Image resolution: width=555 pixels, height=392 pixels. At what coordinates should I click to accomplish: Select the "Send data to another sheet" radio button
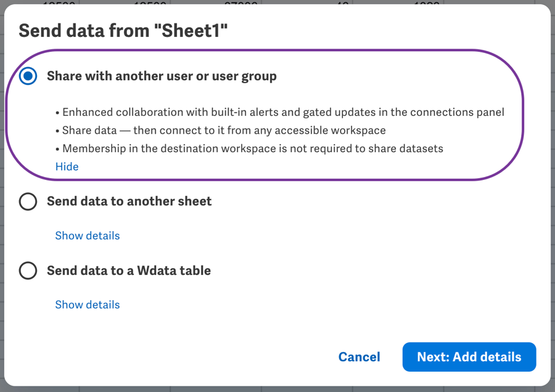click(x=28, y=202)
